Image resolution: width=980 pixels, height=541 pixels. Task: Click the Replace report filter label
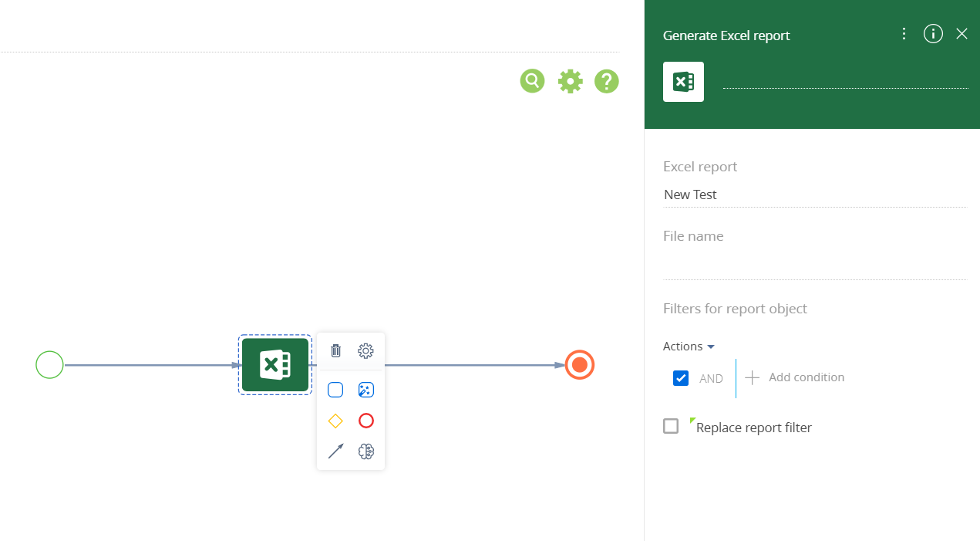coord(754,428)
